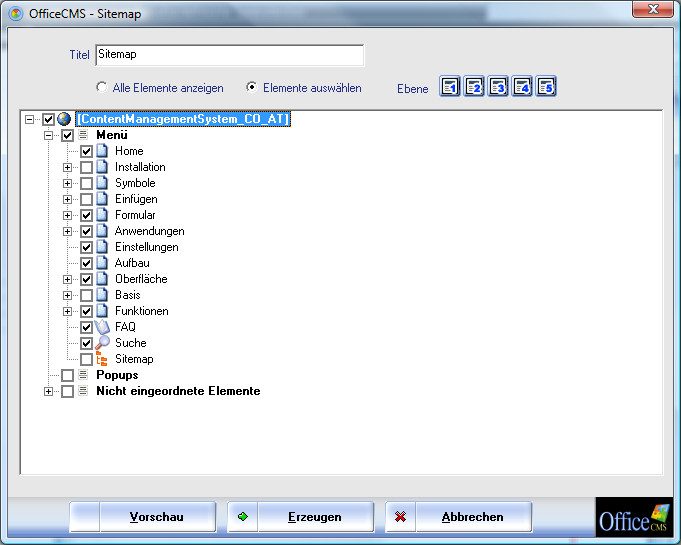The image size is (681, 545).
Task: Select the Elemente auswählen radio button
Action: pyautogui.click(x=251, y=87)
